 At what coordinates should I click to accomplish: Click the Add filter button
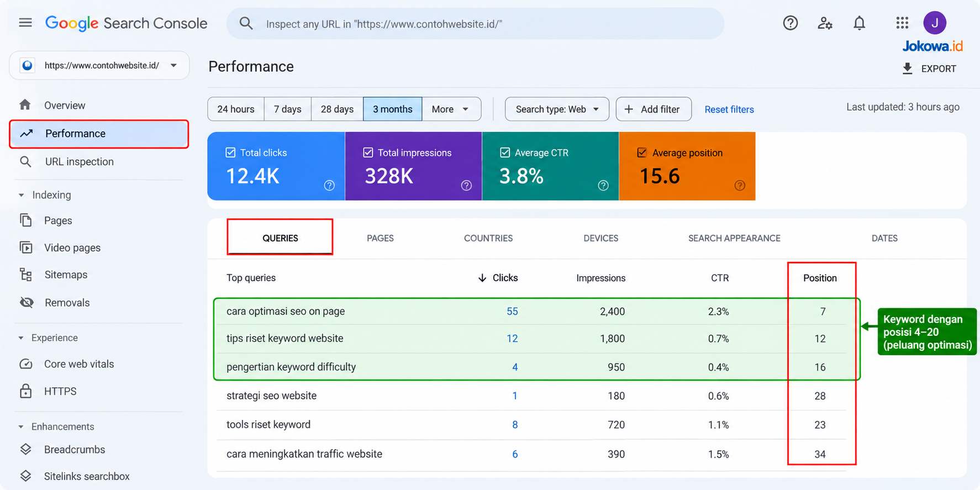tap(654, 109)
